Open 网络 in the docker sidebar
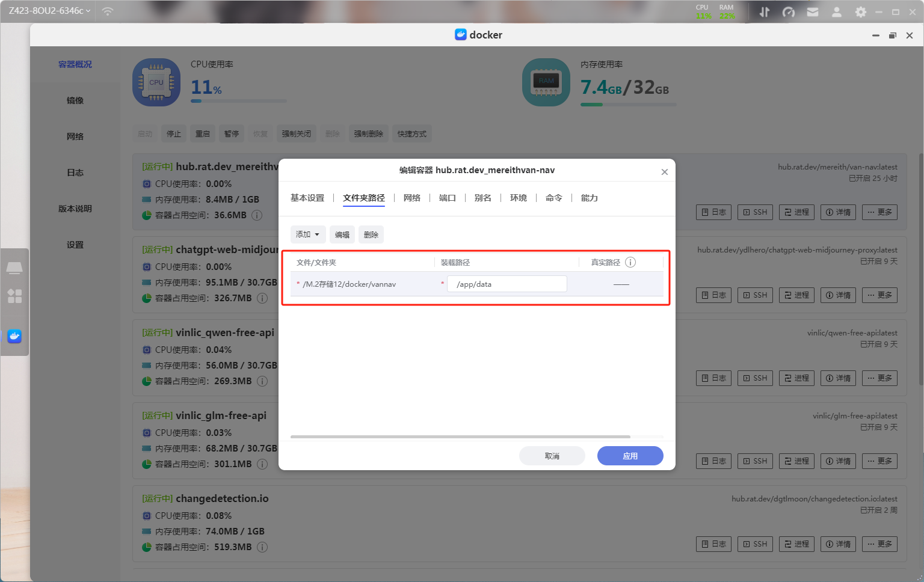Image resolution: width=924 pixels, height=582 pixels. click(x=75, y=136)
